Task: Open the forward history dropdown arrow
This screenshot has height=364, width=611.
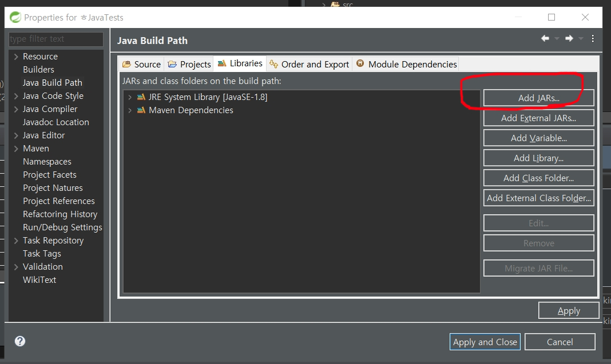Action: [581, 38]
